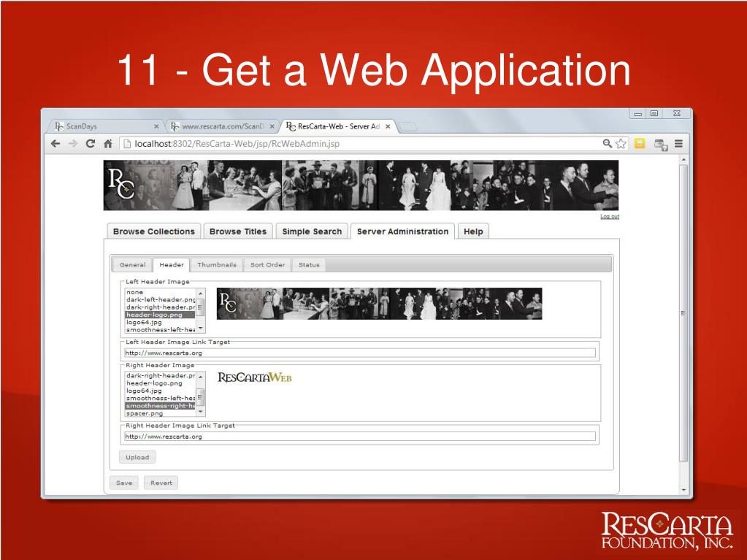
Task: Select header-logo.png in Left Header Image list
Action: pyautogui.click(x=160, y=315)
